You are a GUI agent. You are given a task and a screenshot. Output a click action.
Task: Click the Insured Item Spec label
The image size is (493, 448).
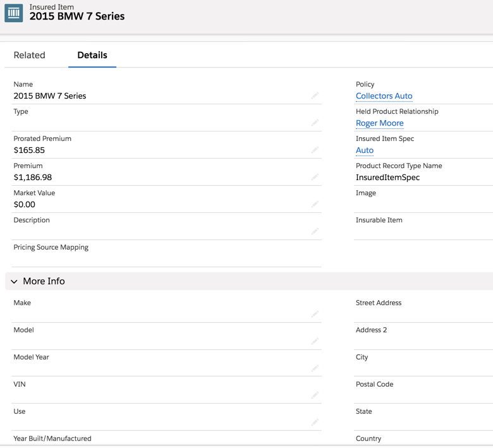pos(385,138)
